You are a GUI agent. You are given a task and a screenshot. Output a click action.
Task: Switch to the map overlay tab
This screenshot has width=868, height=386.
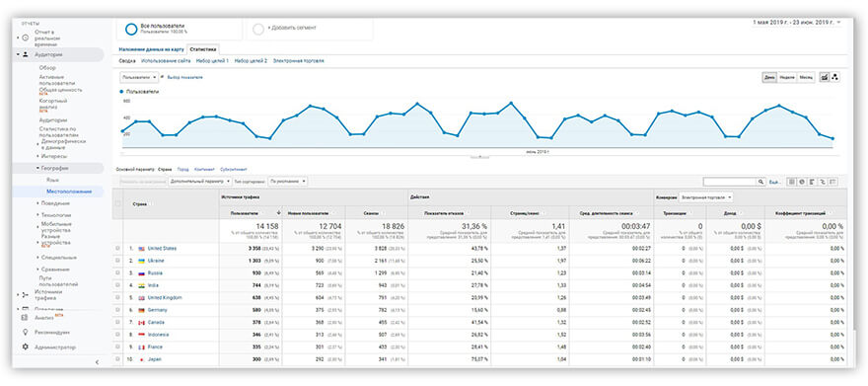pyautogui.click(x=151, y=49)
